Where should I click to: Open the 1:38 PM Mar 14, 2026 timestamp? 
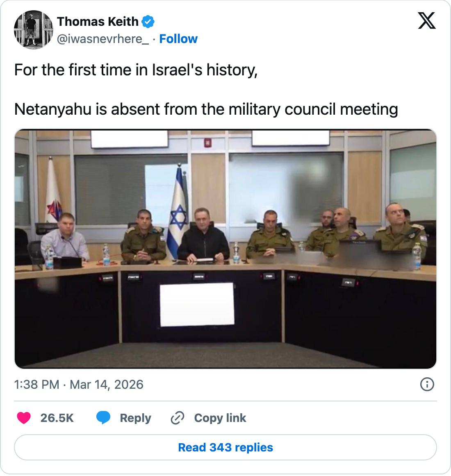79,385
